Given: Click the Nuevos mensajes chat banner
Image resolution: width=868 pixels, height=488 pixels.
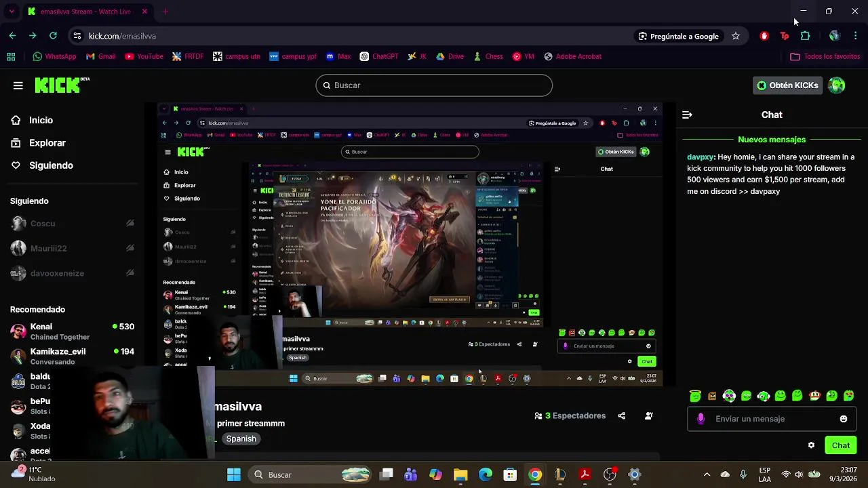Looking at the screenshot, I should (772, 140).
